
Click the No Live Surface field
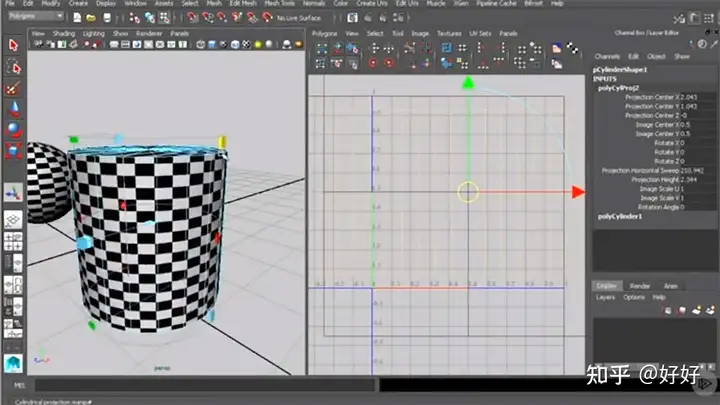[301, 17]
